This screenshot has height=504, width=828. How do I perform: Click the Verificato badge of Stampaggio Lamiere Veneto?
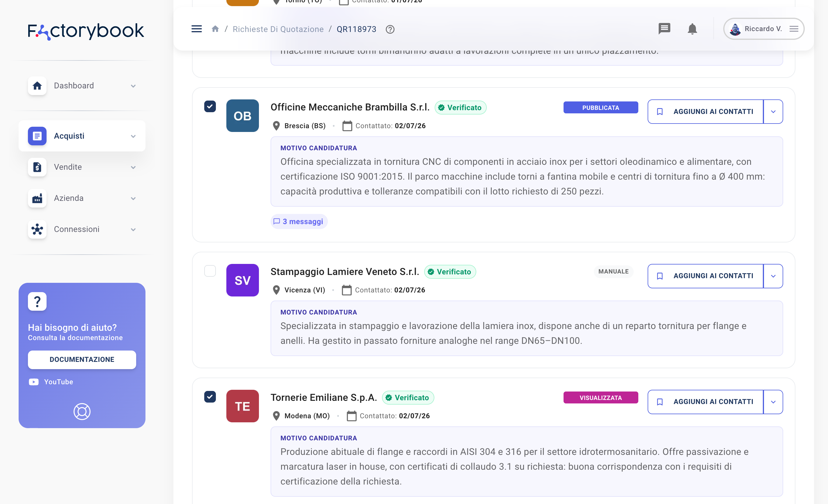coord(450,272)
